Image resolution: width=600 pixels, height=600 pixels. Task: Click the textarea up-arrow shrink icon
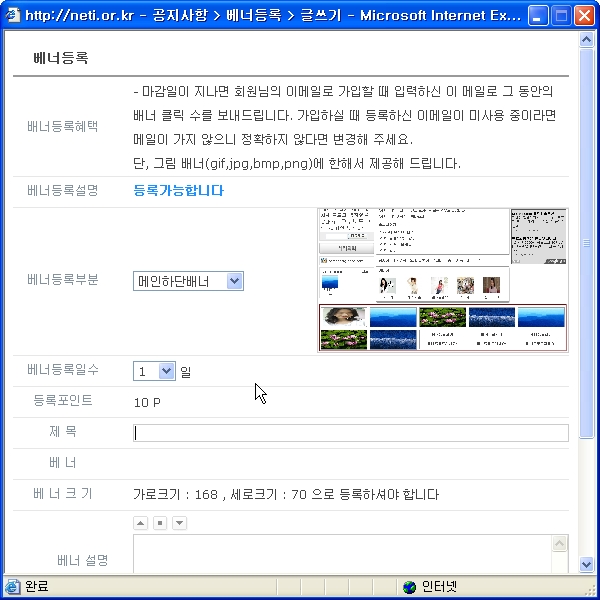pyautogui.click(x=140, y=523)
